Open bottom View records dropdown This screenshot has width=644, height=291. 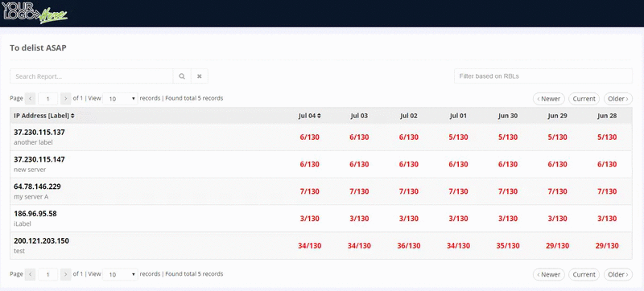pos(120,274)
